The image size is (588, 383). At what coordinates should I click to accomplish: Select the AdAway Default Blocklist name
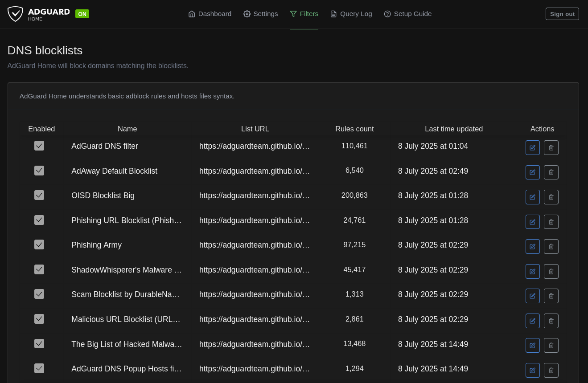click(x=114, y=171)
